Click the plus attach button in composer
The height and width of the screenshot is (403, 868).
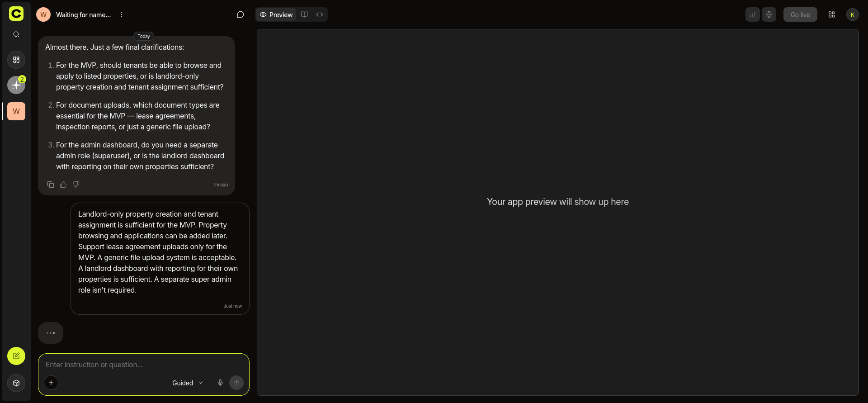tap(51, 383)
